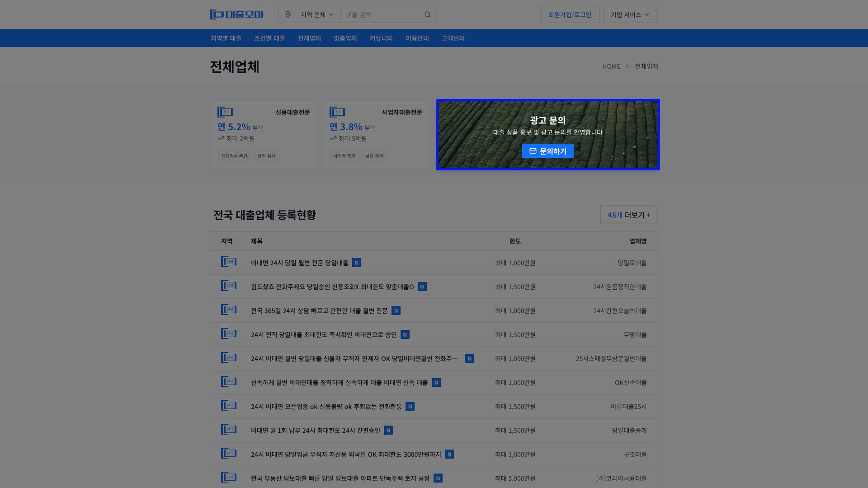
Task: Select the 맞춤업체 menu item
Action: click(x=345, y=38)
